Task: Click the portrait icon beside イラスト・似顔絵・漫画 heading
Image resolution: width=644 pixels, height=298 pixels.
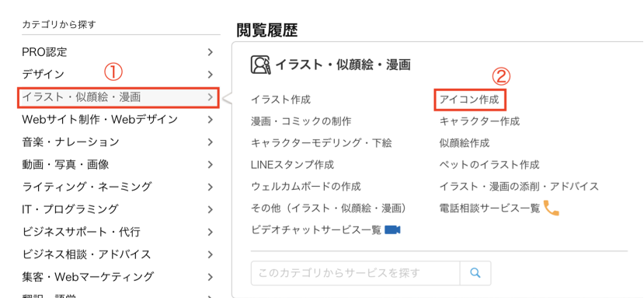Action: click(260, 65)
